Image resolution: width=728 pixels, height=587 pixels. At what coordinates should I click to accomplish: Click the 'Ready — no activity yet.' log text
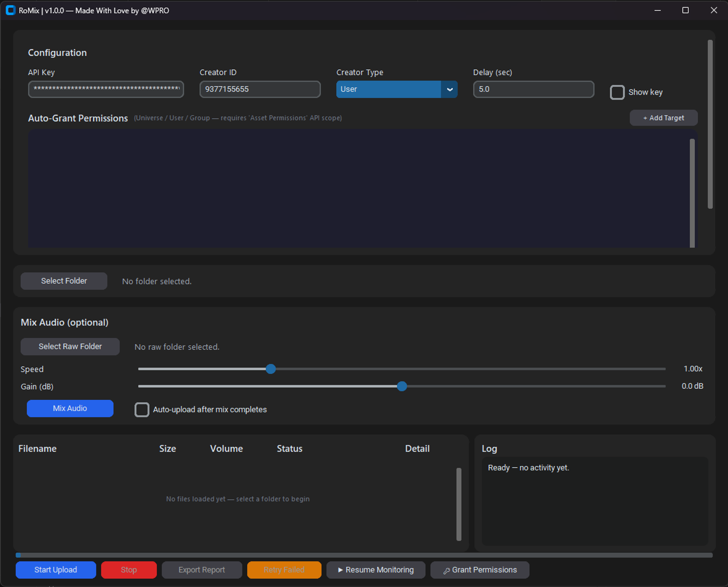tap(528, 468)
